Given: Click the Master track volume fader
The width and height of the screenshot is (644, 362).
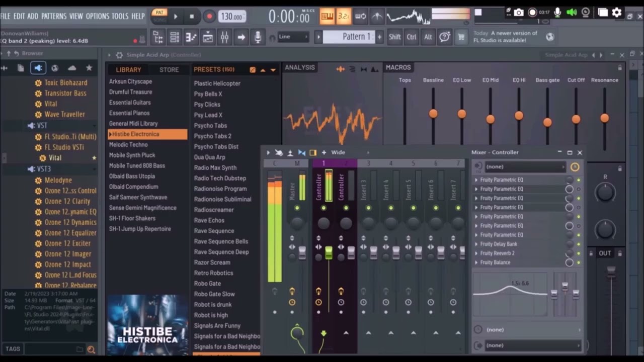Looking at the screenshot, I should coord(302,252).
